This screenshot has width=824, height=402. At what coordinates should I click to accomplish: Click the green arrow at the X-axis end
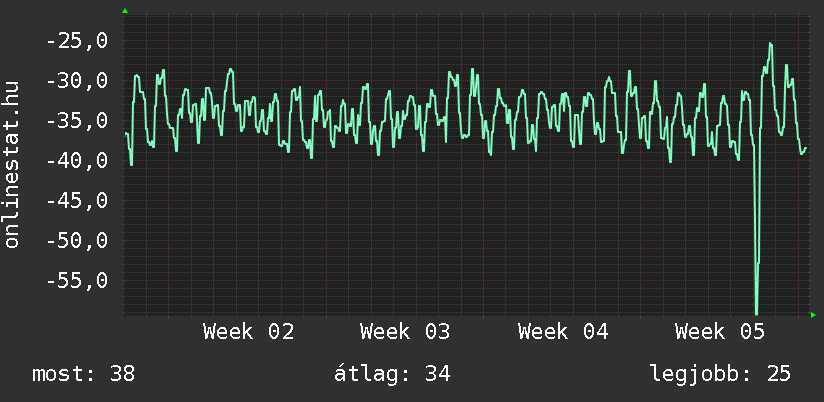click(x=813, y=315)
